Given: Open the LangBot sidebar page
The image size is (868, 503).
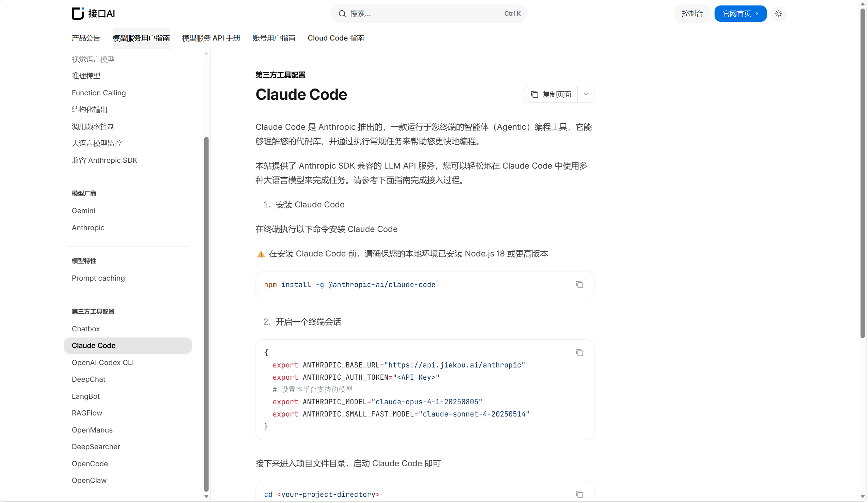Looking at the screenshot, I should [86, 396].
